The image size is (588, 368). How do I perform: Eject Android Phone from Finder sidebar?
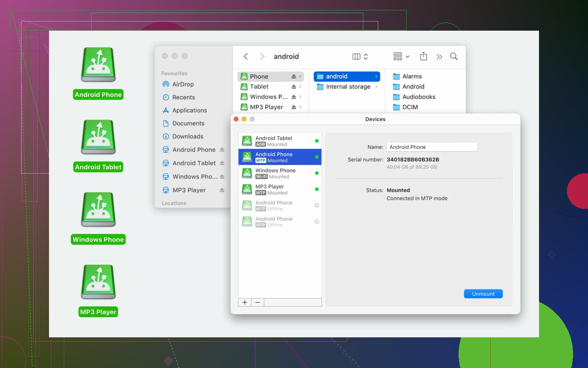point(222,149)
